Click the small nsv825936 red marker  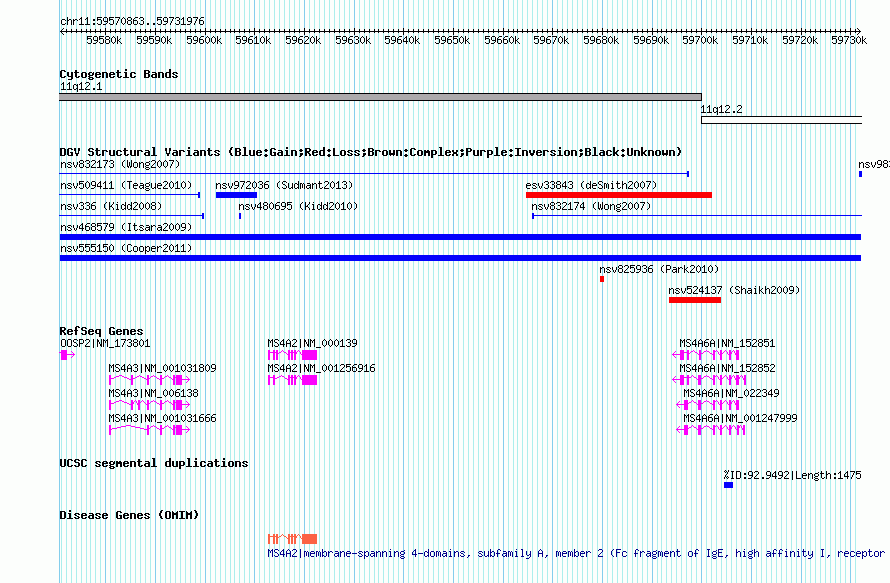[x=602, y=279]
